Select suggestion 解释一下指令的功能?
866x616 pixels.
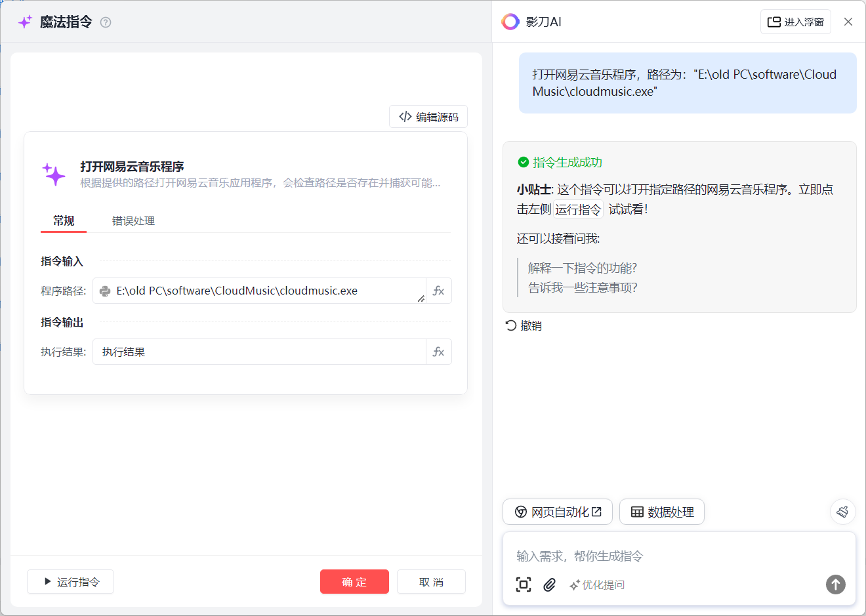pos(583,268)
